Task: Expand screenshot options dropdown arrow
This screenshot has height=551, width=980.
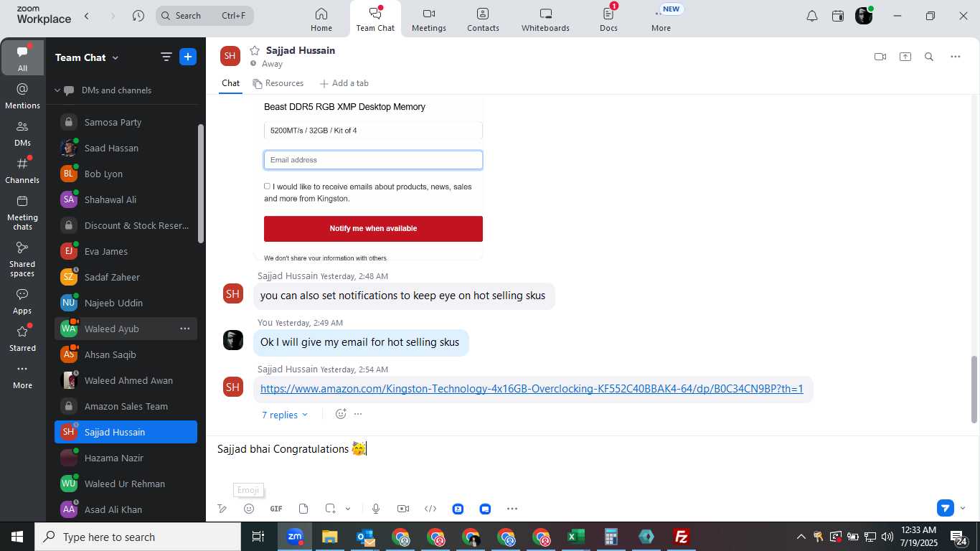Action: [x=348, y=509]
